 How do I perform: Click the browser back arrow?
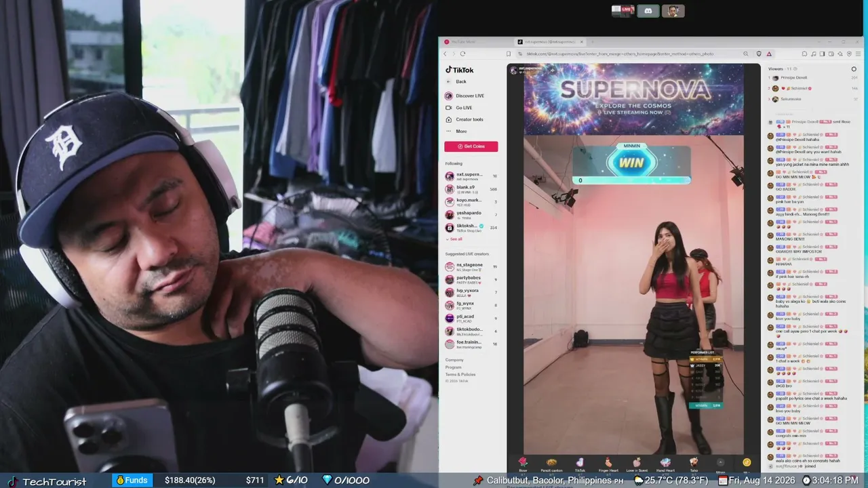(x=446, y=54)
